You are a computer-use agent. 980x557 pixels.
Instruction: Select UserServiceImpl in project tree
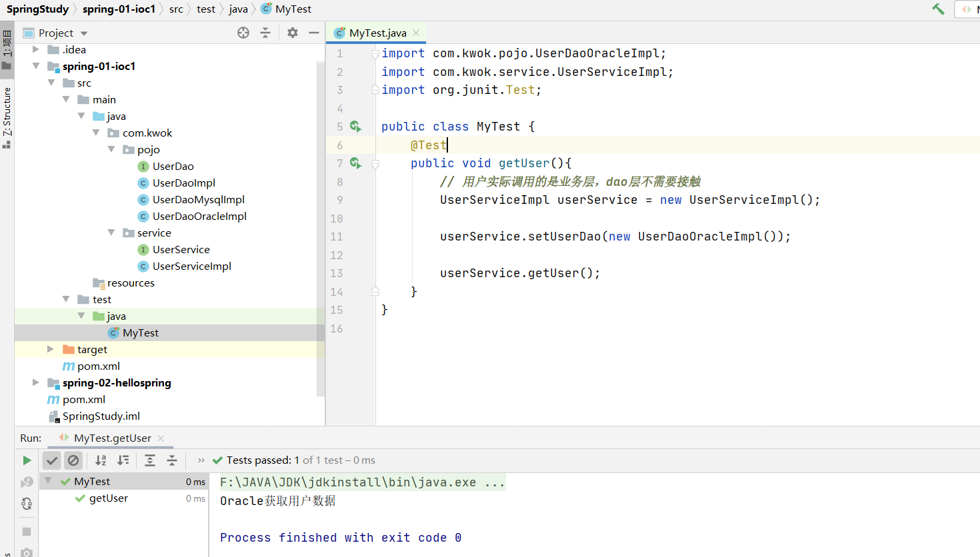point(192,266)
